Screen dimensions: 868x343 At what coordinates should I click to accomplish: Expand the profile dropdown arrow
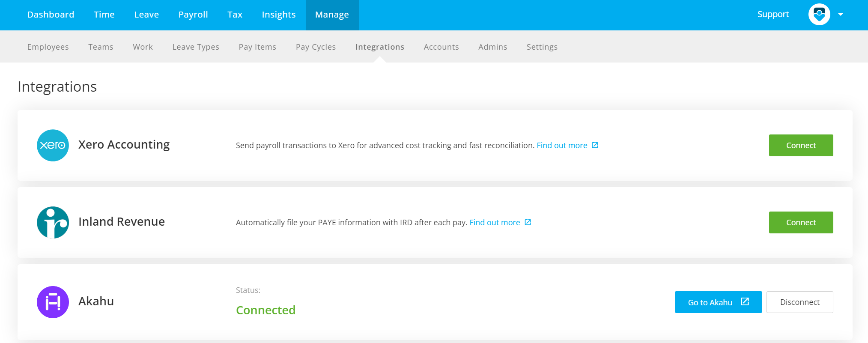click(x=841, y=15)
